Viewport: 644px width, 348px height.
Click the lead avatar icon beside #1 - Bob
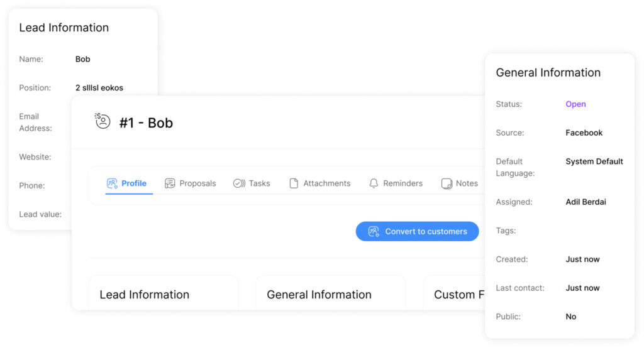pos(103,121)
